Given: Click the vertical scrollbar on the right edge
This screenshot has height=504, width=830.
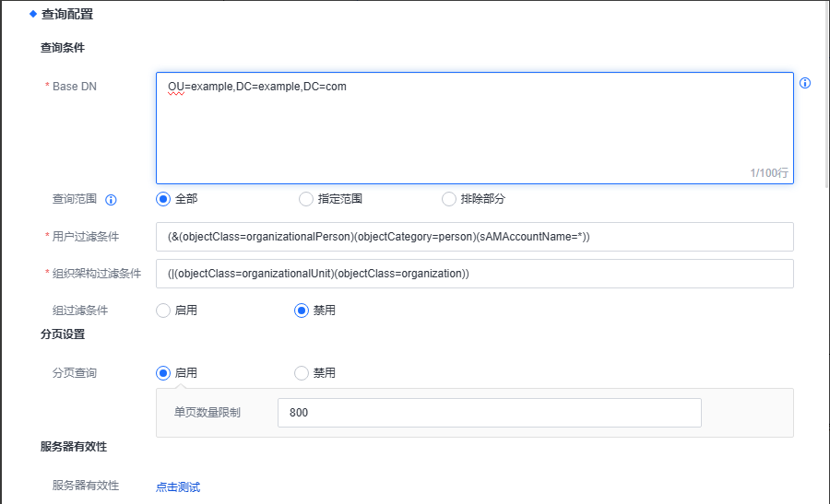Looking at the screenshot, I should (825, 92).
